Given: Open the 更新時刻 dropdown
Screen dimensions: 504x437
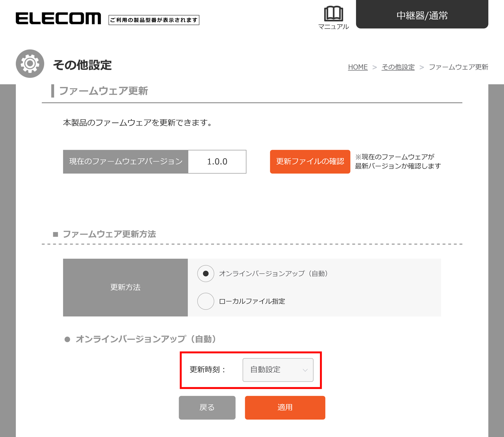Looking at the screenshot, I should point(278,370).
